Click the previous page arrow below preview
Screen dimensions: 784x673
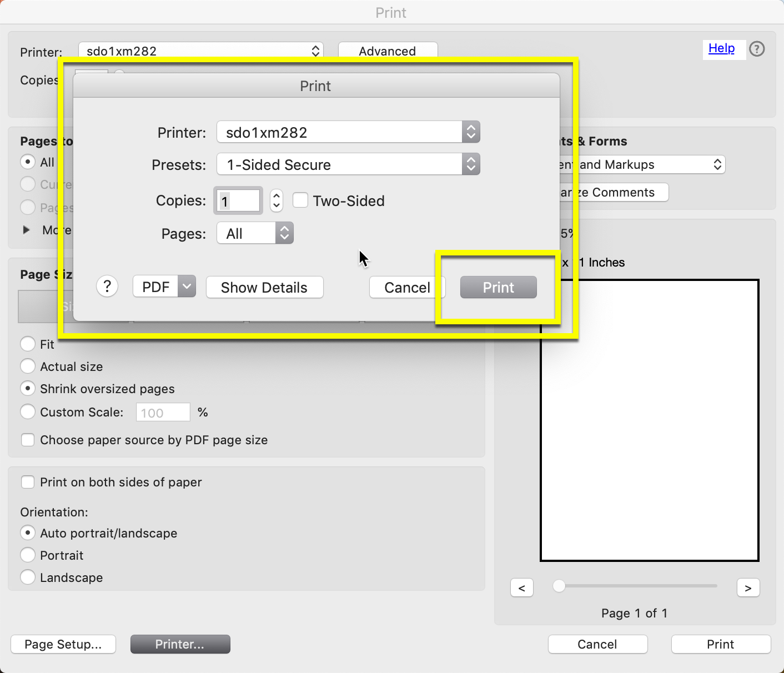(x=521, y=587)
